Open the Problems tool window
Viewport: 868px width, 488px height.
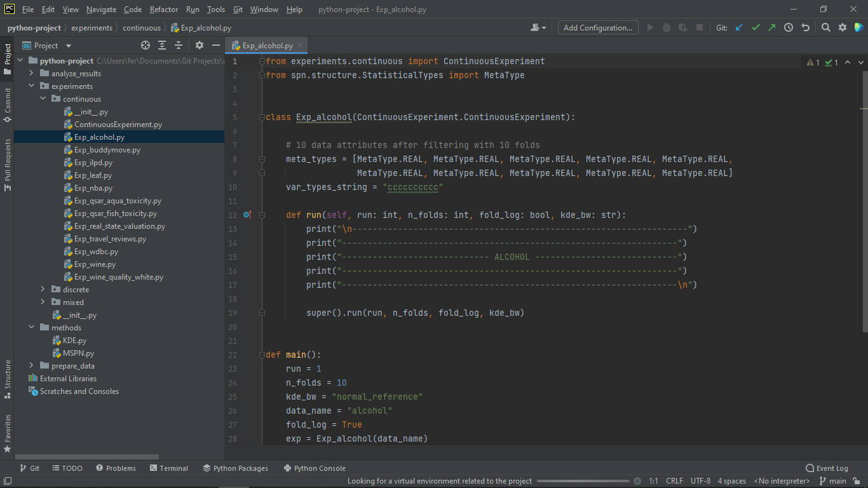[116, 468]
